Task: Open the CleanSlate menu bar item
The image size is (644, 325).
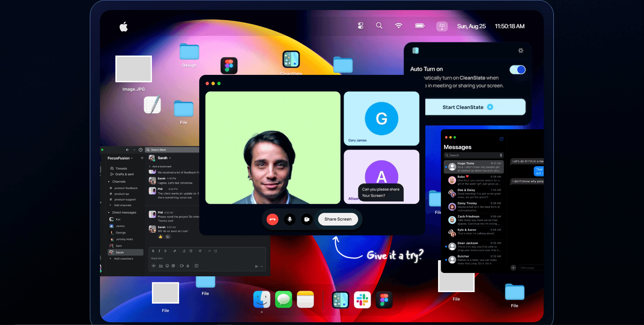Action: [x=442, y=26]
